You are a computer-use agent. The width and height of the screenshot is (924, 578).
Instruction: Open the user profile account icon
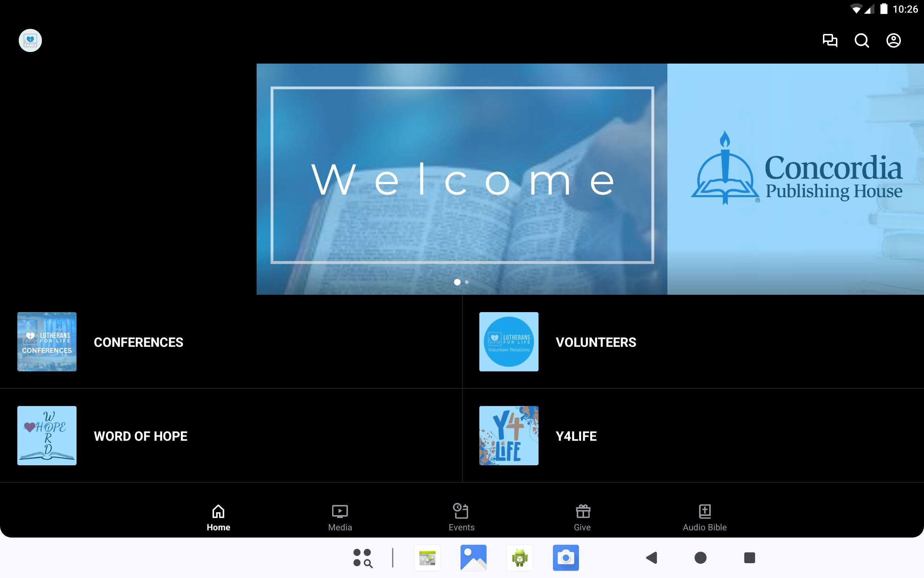pyautogui.click(x=893, y=40)
